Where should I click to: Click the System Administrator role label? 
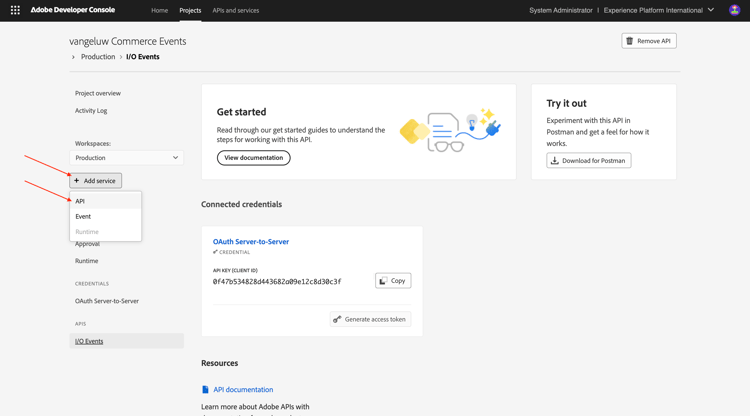pos(561,11)
